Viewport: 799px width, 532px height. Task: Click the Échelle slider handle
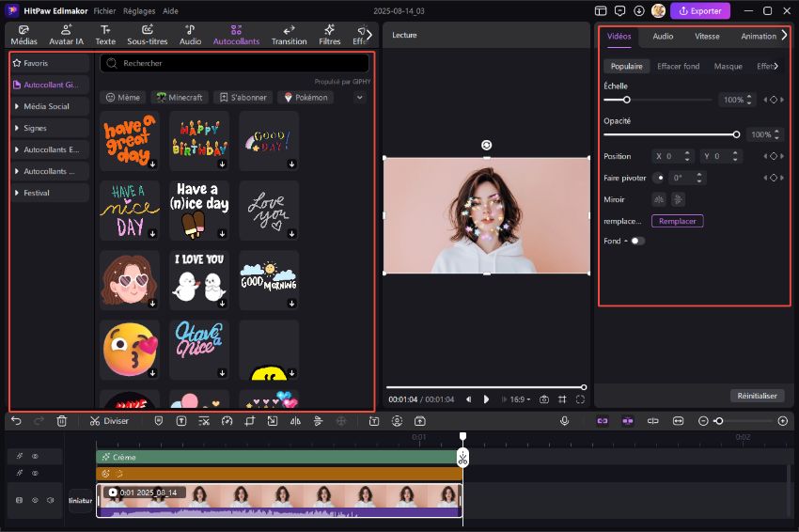[627, 100]
